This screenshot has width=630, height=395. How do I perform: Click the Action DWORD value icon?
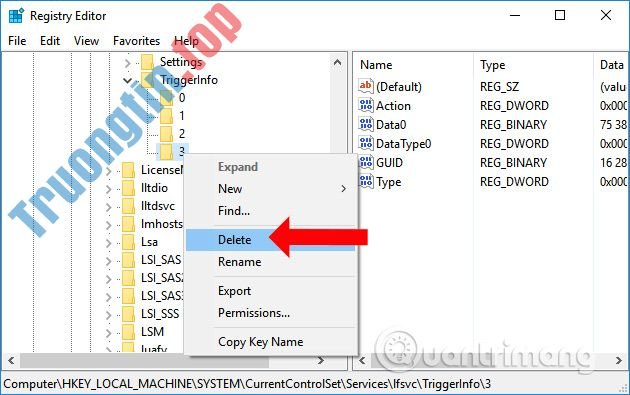[366, 105]
